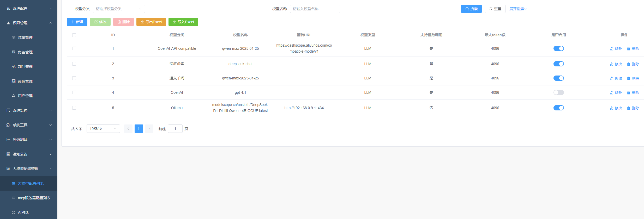Screen dimensions: 644x219
Task: Click the 外链测试 icon in sidebar
Action: [x=8, y=140]
